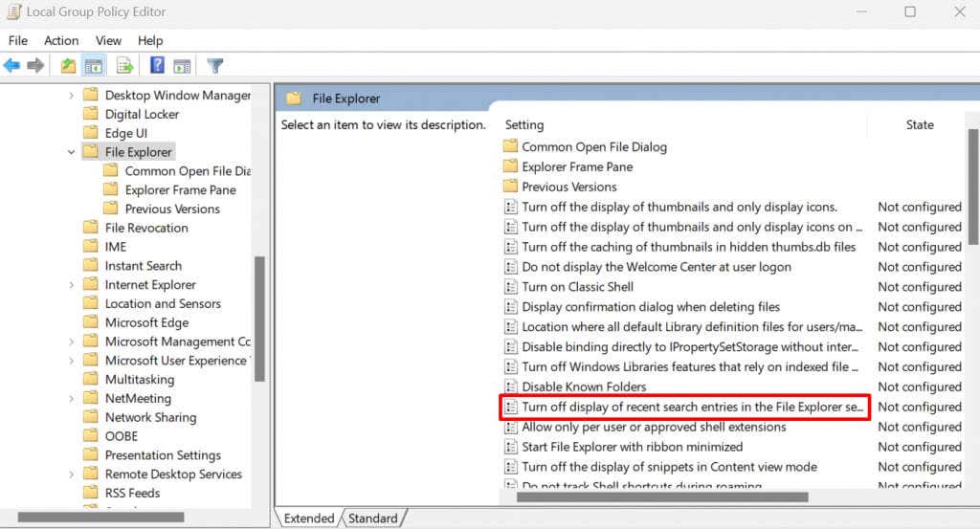The height and width of the screenshot is (529, 980).
Task: Switch to the Standard tab
Action: click(373, 518)
